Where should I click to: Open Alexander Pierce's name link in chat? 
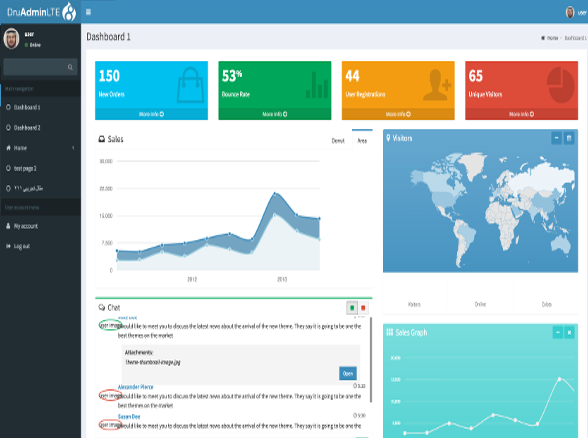tap(135, 387)
